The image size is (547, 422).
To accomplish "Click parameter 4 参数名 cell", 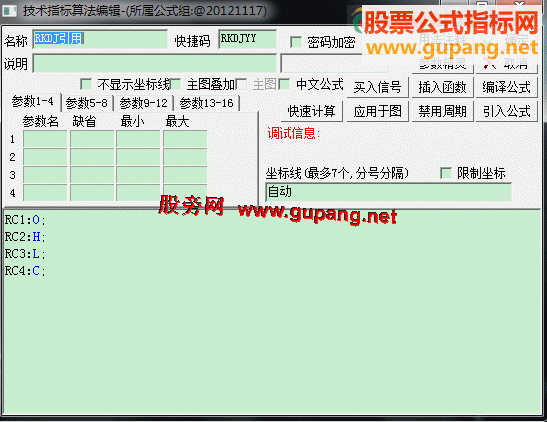I will pyautogui.click(x=45, y=193).
